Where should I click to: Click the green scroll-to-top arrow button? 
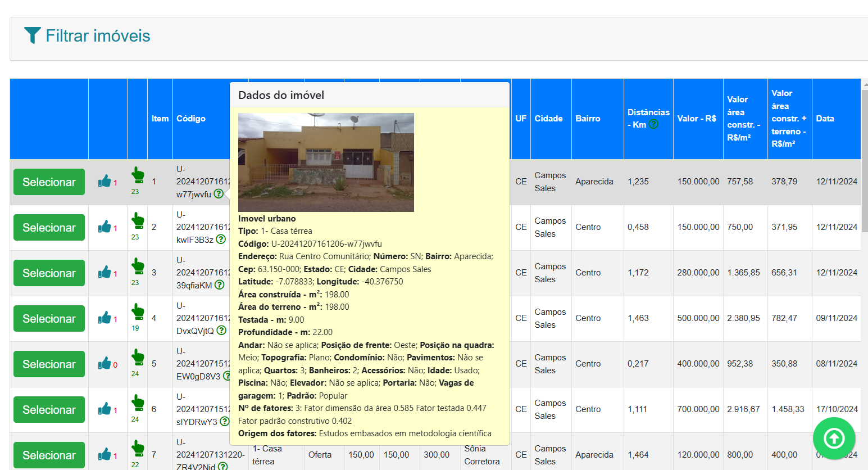click(834, 438)
